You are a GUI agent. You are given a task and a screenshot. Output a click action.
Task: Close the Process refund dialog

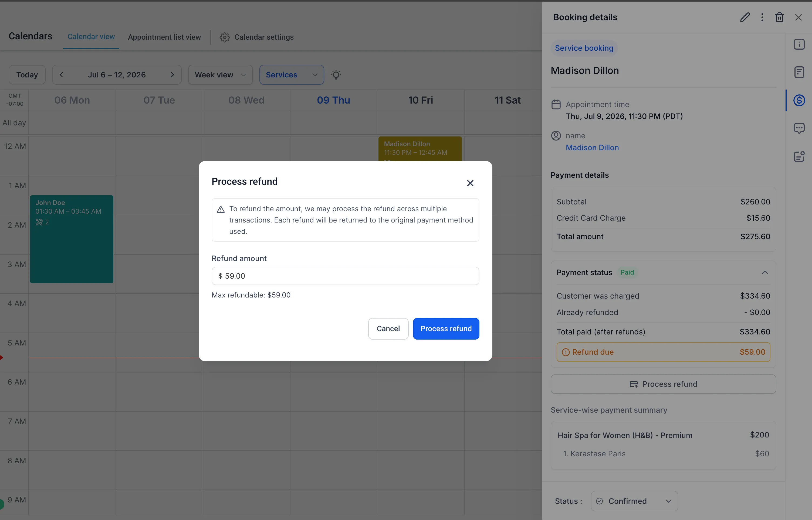click(470, 183)
